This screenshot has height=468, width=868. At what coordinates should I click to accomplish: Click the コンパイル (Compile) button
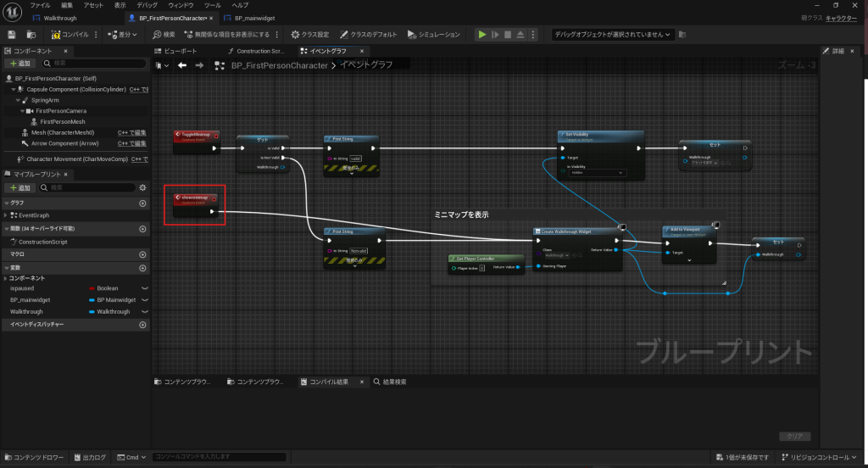[x=70, y=35]
